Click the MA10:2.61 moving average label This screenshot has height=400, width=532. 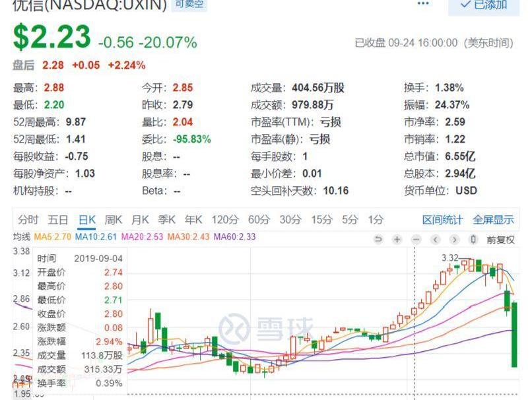pos(96,237)
